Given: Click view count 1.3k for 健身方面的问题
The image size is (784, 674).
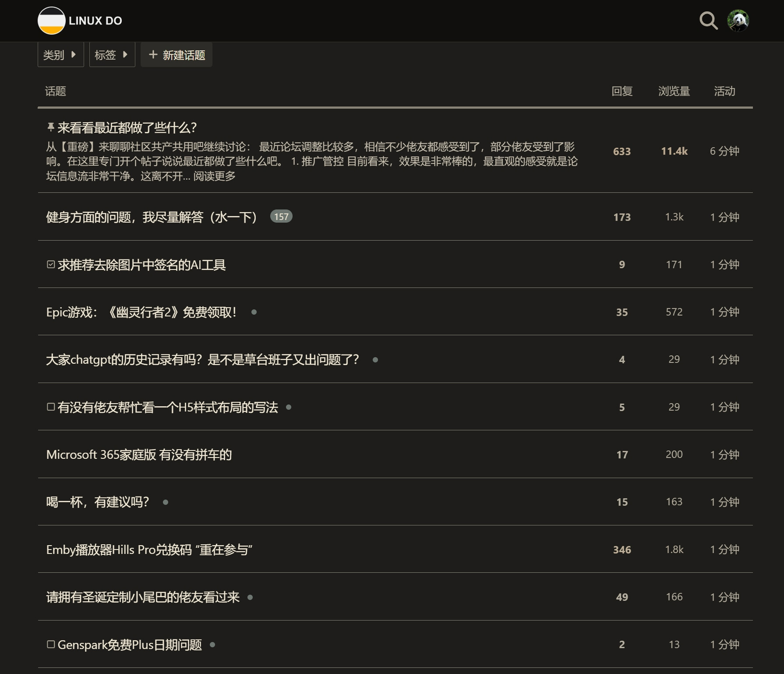Looking at the screenshot, I should 674,217.
